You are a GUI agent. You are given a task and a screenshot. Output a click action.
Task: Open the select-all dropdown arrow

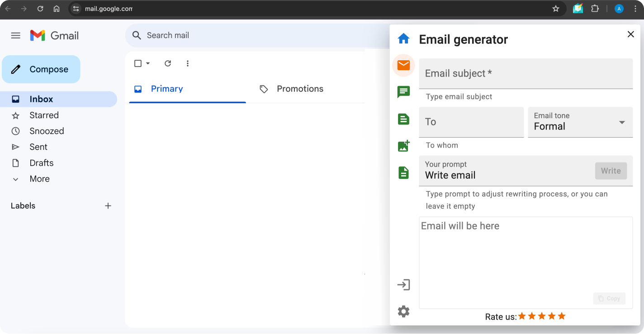click(148, 63)
